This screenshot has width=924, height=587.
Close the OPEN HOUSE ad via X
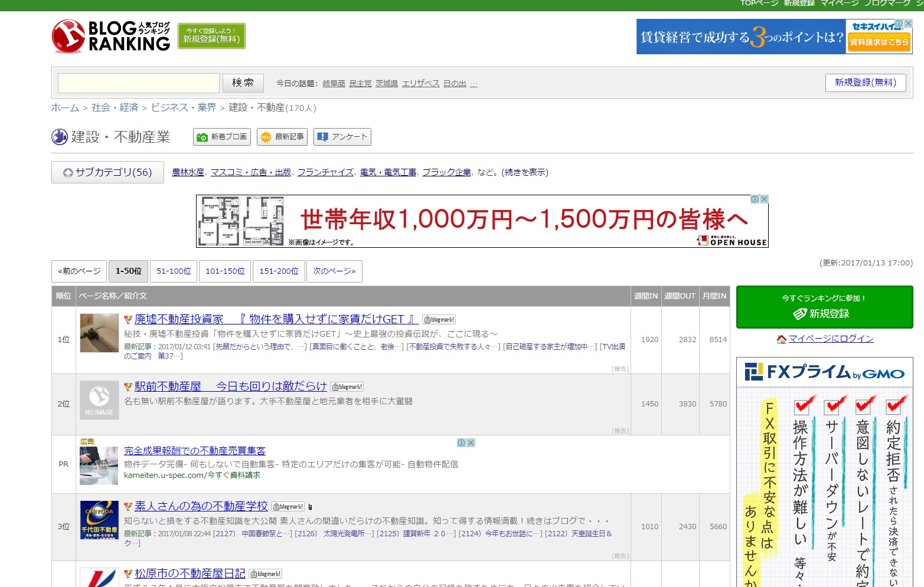(x=764, y=199)
